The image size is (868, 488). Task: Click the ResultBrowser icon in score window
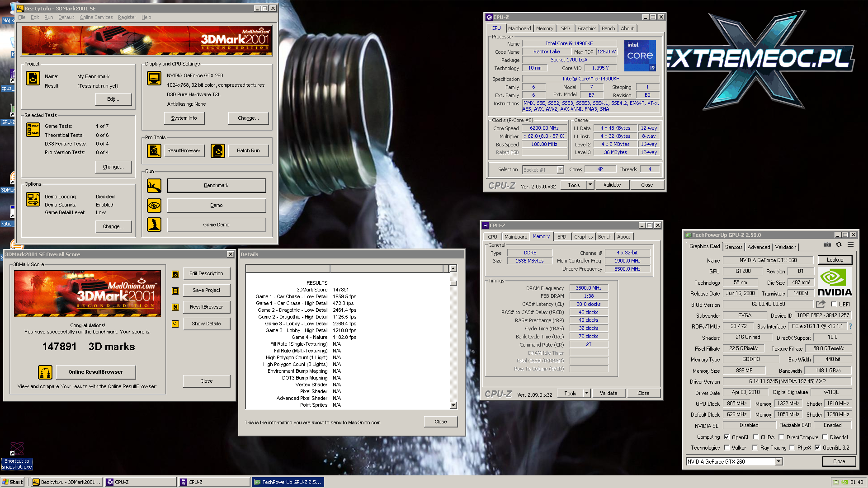pos(175,307)
